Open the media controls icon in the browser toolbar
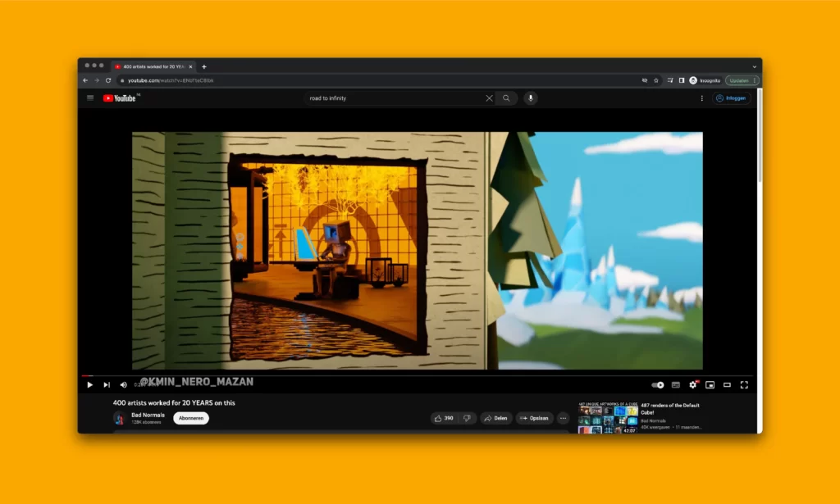Viewport: 840px width, 504px height. pos(670,81)
